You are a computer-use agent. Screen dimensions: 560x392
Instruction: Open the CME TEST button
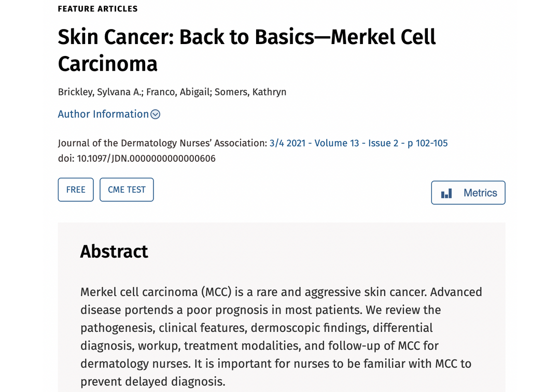[x=127, y=190]
